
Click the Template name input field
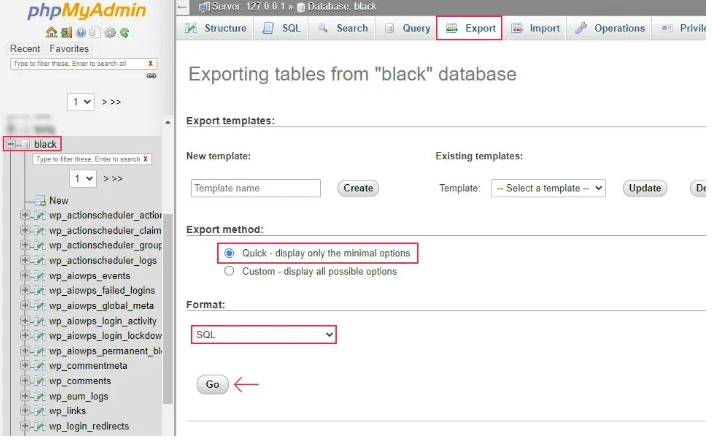(x=255, y=188)
